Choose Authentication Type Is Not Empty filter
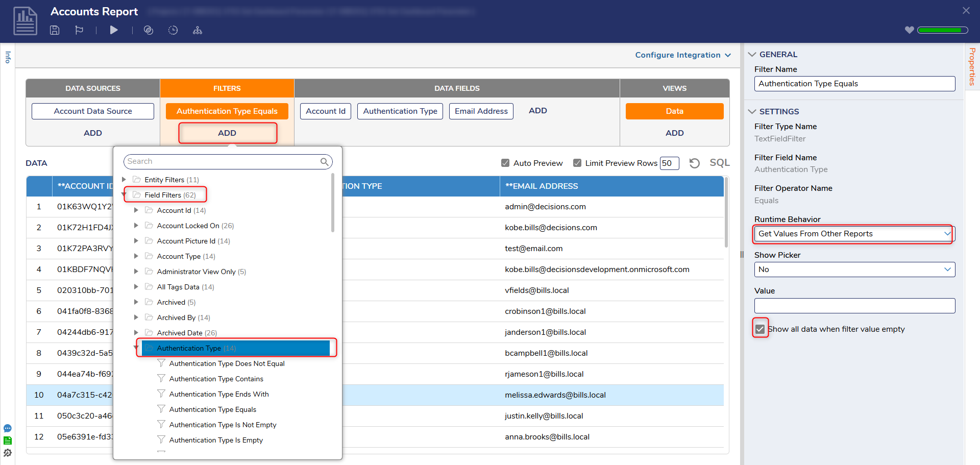 click(x=223, y=425)
